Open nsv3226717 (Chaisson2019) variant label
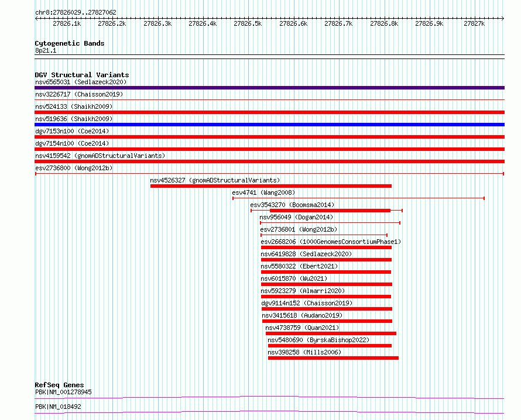The width and height of the screenshot is (521, 420). coord(79,94)
